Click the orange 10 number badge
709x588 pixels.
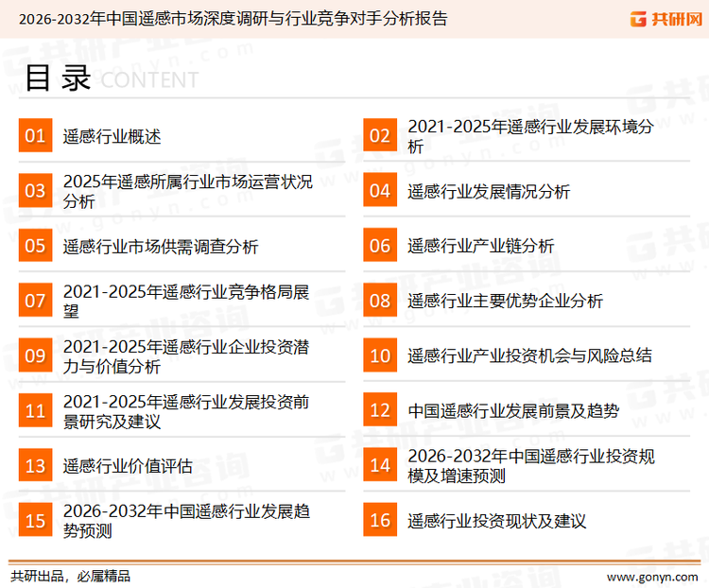point(380,355)
